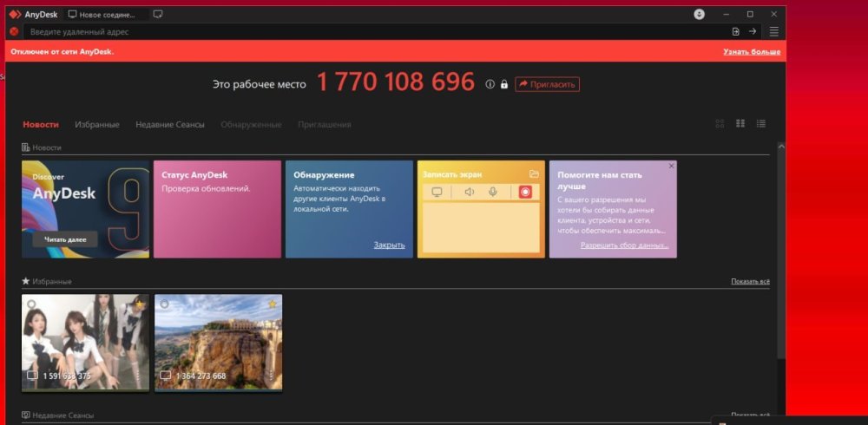Image resolution: width=868 pixels, height=425 pixels.
Task: Select the Приглашения tab
Action: 325,125
